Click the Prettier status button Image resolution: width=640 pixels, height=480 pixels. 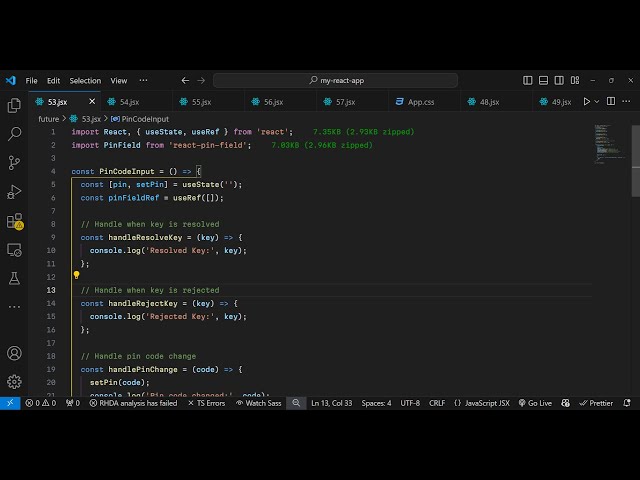click(596, 403)
